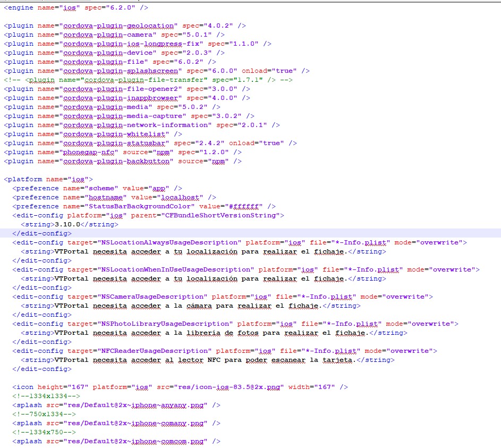This screenshot has height=448, width=501.
Task: Click the cordova-plugin-file-opener2 plugin line
Action: tap(127, 89)
